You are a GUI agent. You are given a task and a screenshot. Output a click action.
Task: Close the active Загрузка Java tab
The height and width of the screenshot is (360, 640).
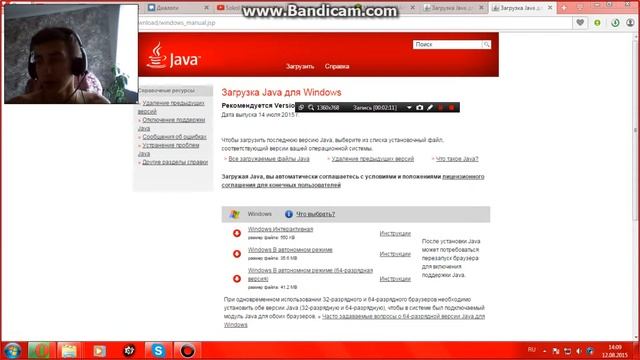click(550, 8)
